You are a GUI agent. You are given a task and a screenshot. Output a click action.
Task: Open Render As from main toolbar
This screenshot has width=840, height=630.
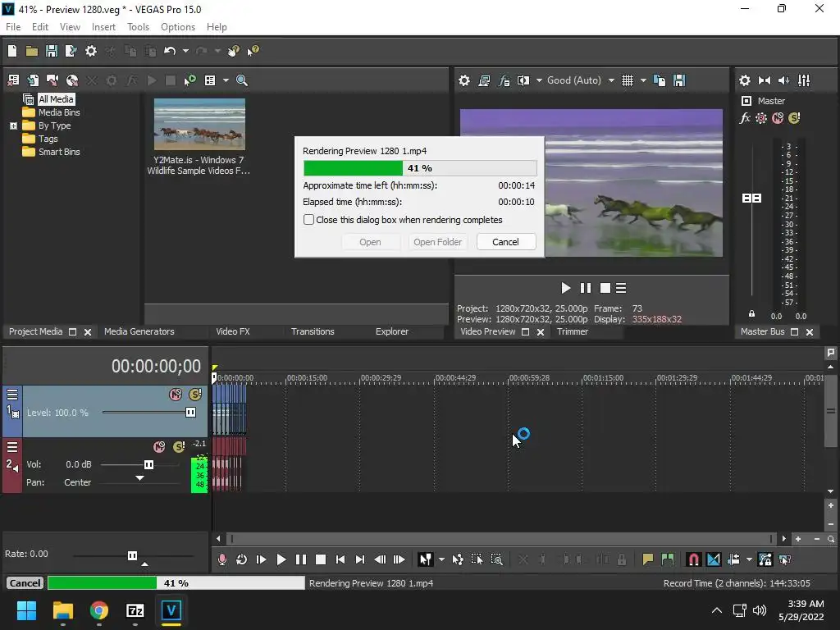point(71,51)
